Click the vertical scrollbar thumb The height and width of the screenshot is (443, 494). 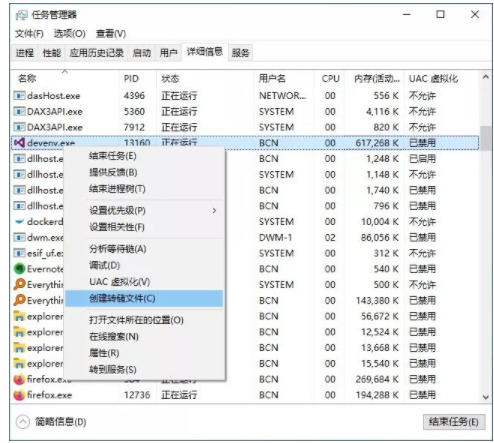coord(486,138)
